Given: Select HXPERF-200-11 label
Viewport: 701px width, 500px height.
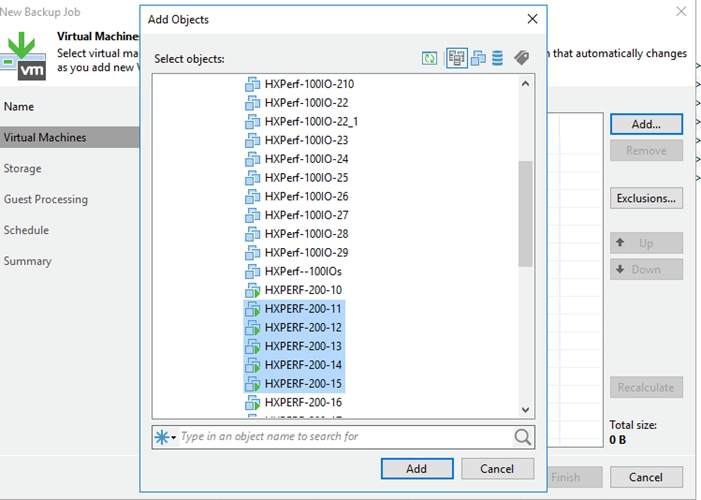Looking at the screenshot, I should tap(303, 309).
